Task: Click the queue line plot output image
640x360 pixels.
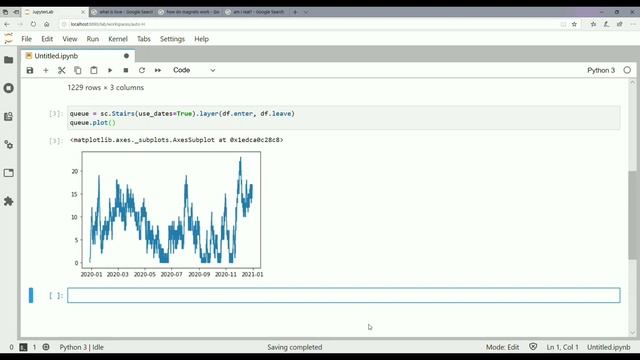Action: [167, 215]
